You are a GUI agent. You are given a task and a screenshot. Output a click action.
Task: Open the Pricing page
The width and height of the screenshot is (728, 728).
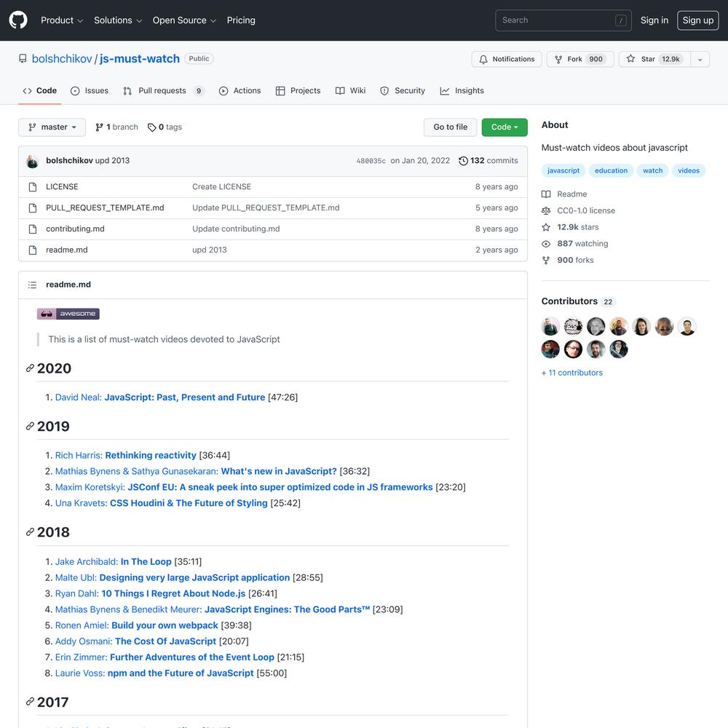tap(241, 20)
